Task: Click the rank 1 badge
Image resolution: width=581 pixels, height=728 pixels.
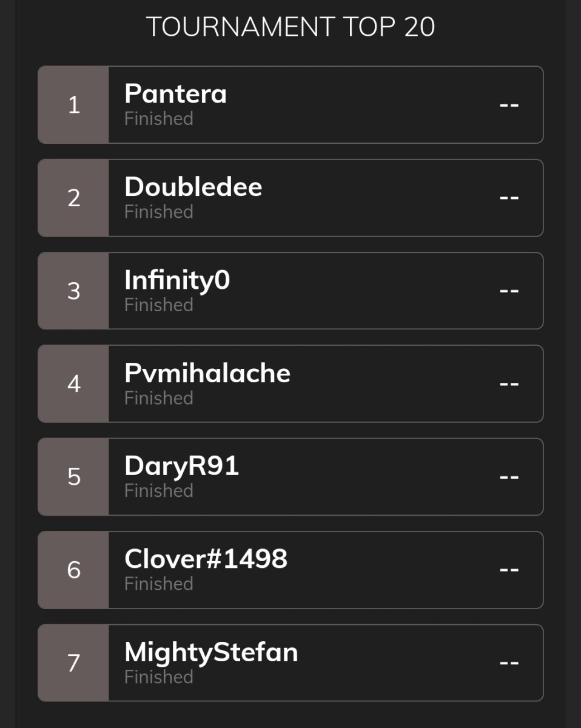Action: [73, 105]
